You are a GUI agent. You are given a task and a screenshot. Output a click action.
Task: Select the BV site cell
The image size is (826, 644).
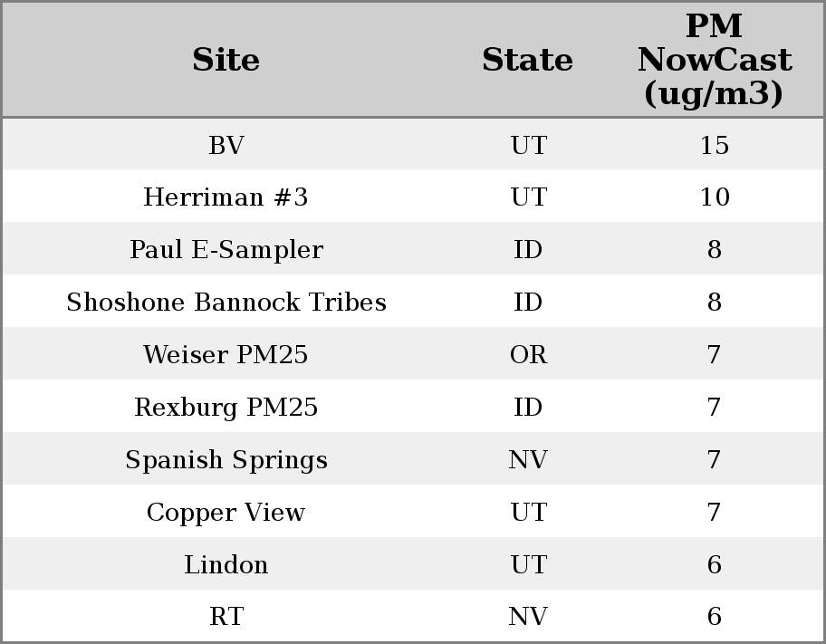pos(226,145)
